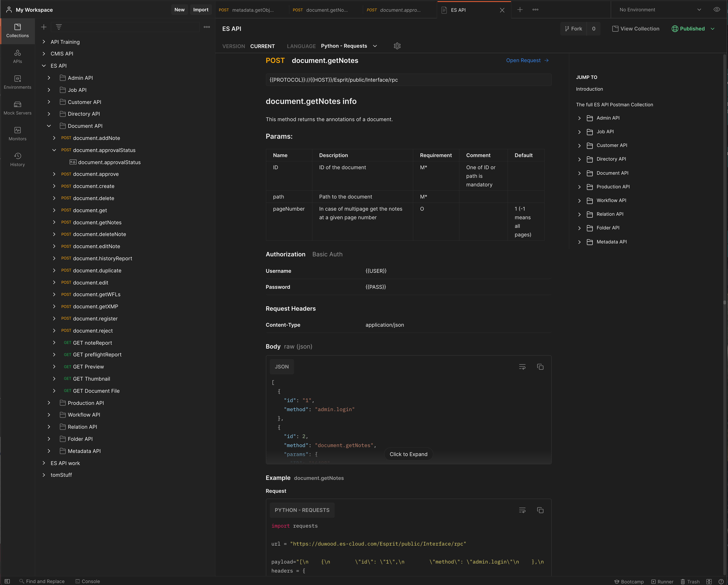The height and width of the screenshot is (585, 728).
Task: Open Find and Replace
Action: pos(42,581)
